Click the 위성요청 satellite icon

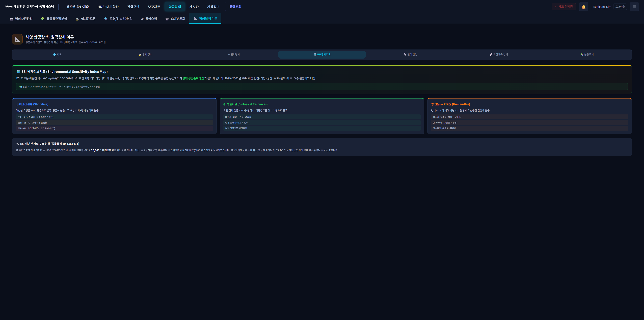pyautogui.click(x=142, y=19)
